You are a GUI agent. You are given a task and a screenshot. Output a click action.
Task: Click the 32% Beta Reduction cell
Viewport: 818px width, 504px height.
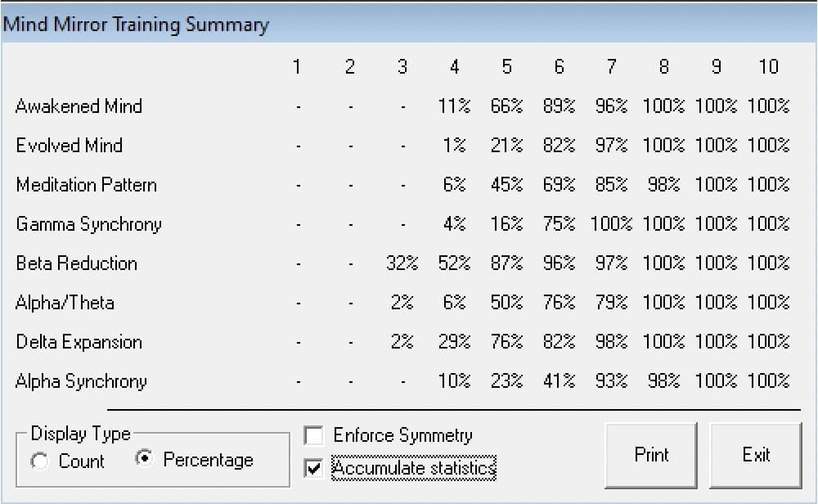pyautogui.click(x=402, y=263)
